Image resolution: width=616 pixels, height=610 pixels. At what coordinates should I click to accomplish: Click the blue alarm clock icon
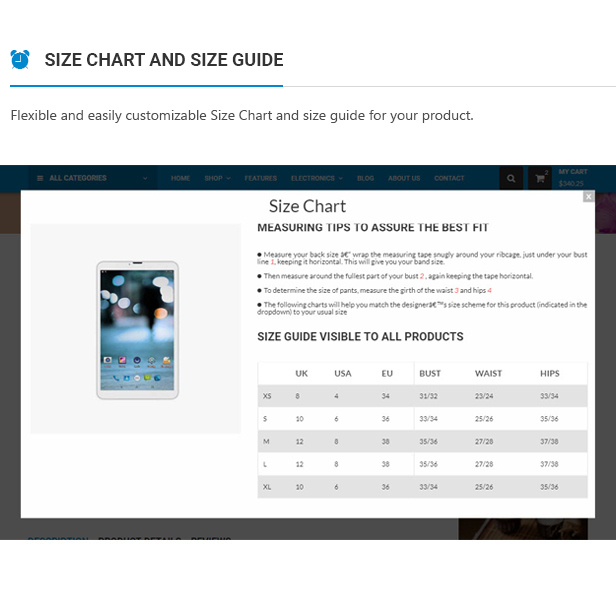tap(20, 59)
